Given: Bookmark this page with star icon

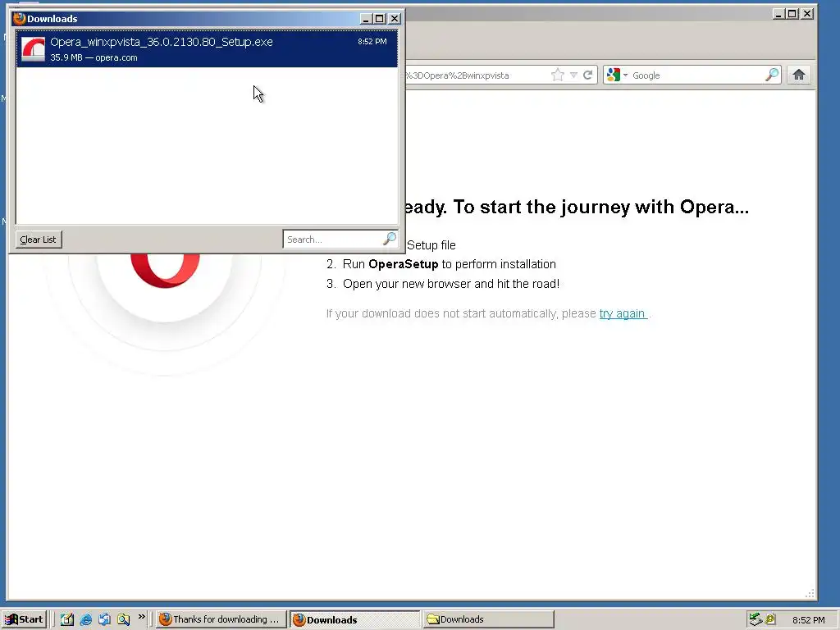Looking at the screenshot, I should click(x=558, y=75).
